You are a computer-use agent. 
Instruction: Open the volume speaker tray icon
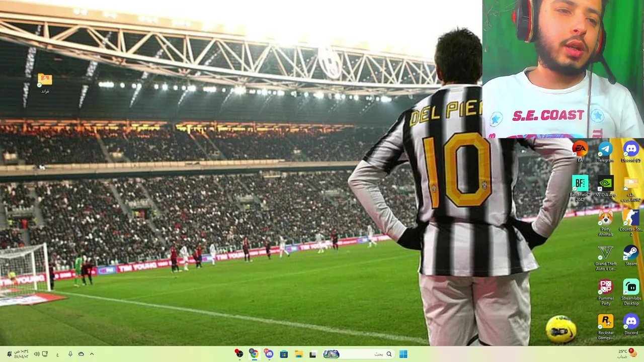click(36, 354)
